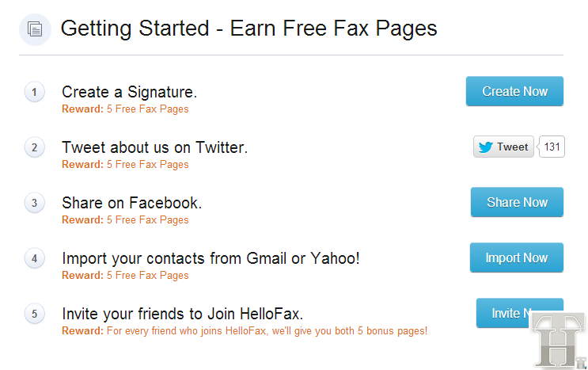Click the Create Now button
588x370 pixels.
(514, 91)
